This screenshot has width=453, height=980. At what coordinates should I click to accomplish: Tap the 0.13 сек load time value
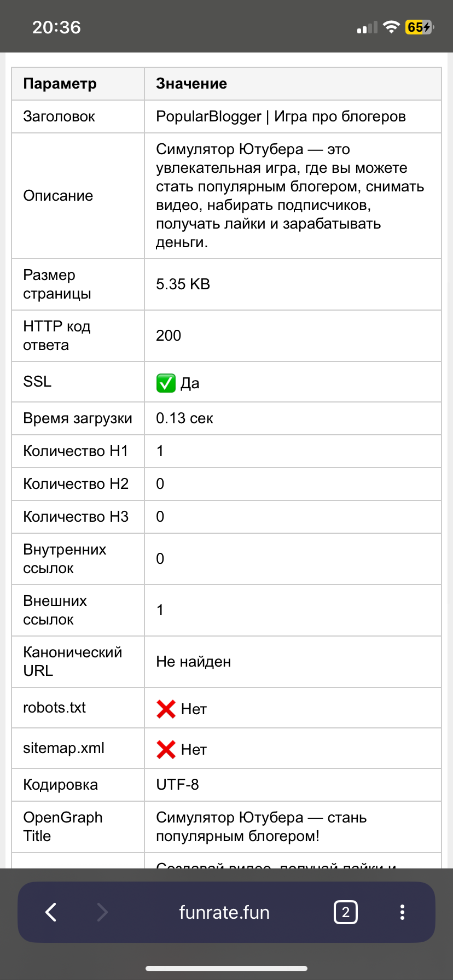184,418
